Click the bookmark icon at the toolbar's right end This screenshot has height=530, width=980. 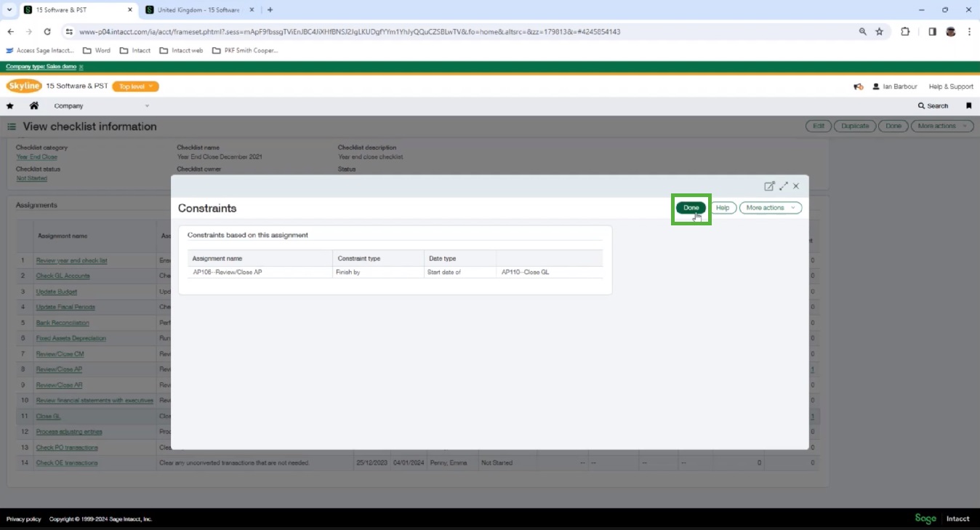968,105
